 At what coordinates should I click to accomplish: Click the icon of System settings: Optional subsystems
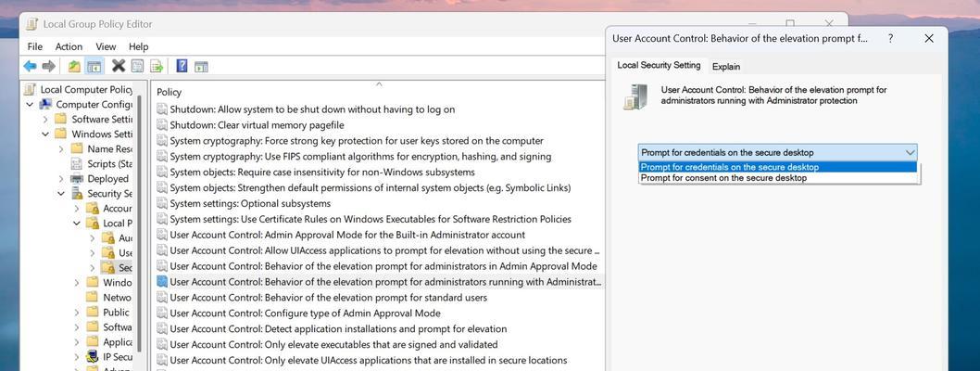pos(162,203)
